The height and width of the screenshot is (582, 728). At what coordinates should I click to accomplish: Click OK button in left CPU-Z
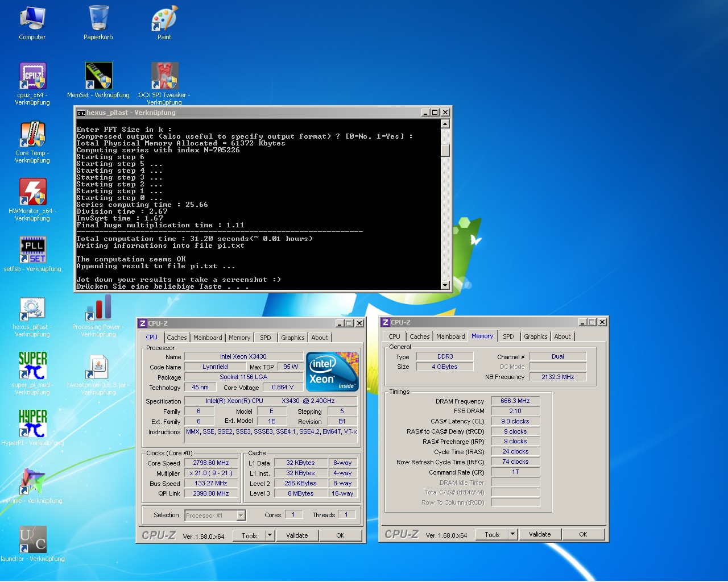340,535
